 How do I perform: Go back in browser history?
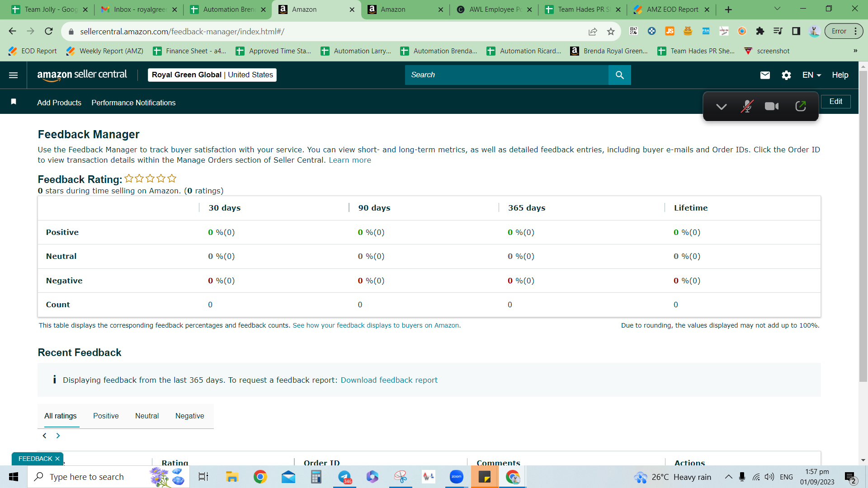13,31
